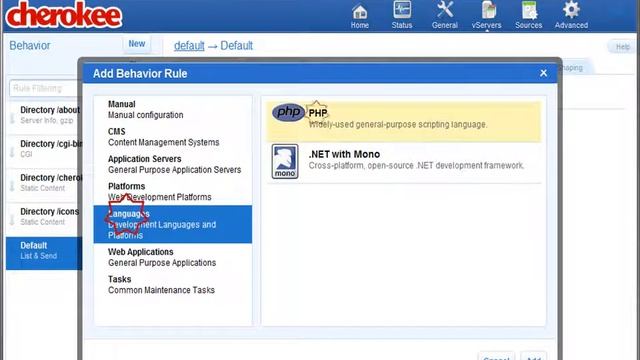Select the Manual configuration category
The width and height of the screenshot is (640, 360).
tap(173, 109)
